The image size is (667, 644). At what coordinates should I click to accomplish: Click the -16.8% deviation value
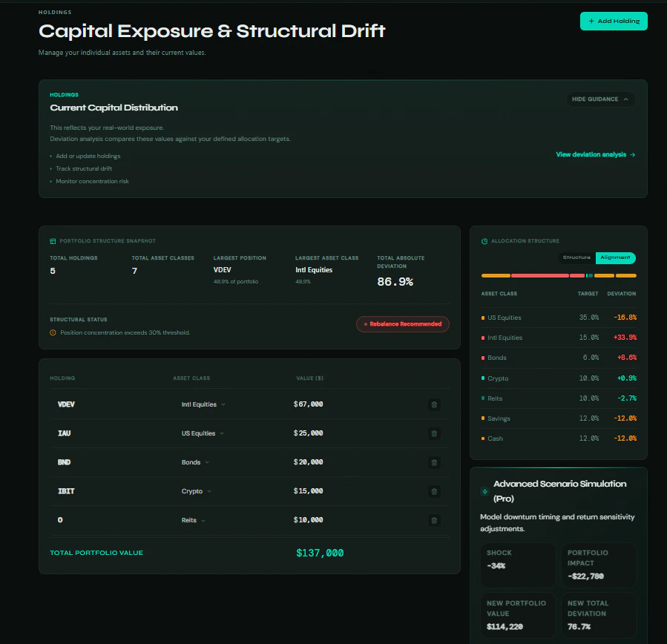tap(625, 318)
